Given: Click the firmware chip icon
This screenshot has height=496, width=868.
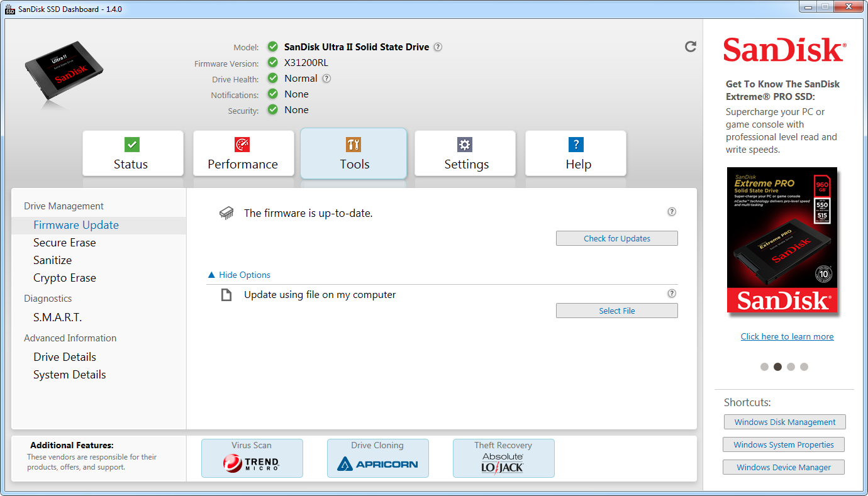Looking at the screenshot, I should tap(226, 213).
